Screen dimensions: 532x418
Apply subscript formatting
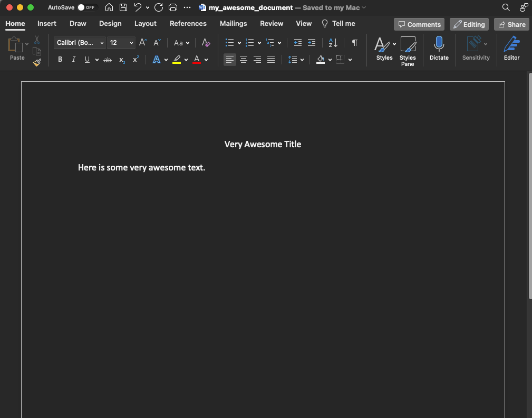pos(121,60)
